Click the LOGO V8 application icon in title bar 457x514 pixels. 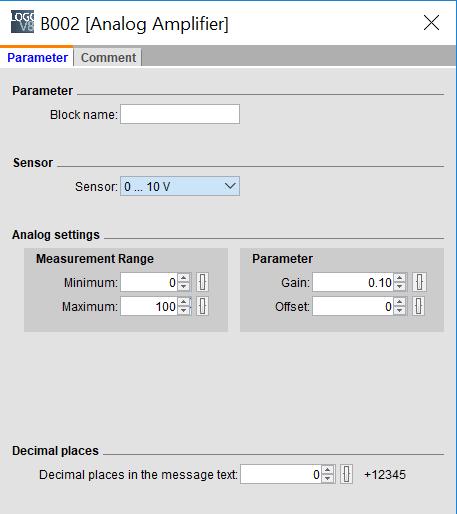(x=22, y=22)
